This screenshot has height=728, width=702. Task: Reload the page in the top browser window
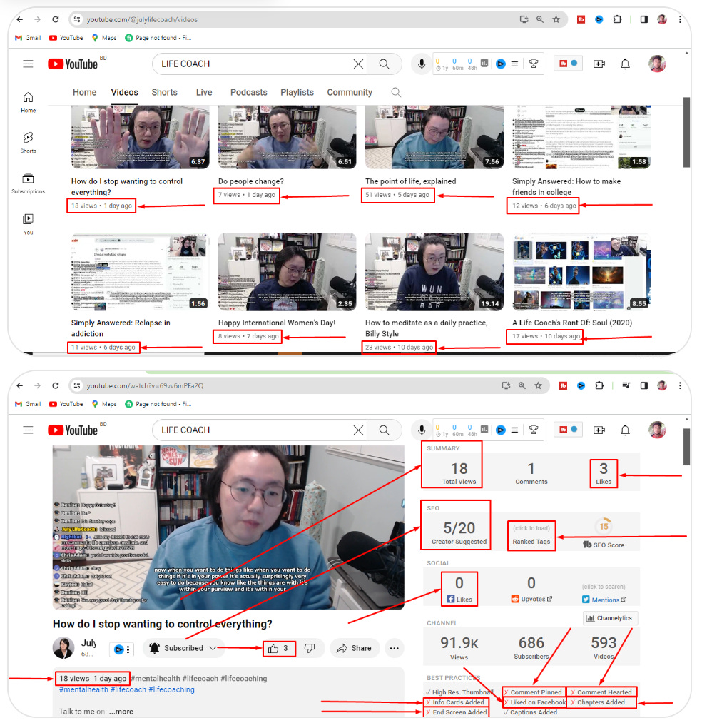click(55, 19)
